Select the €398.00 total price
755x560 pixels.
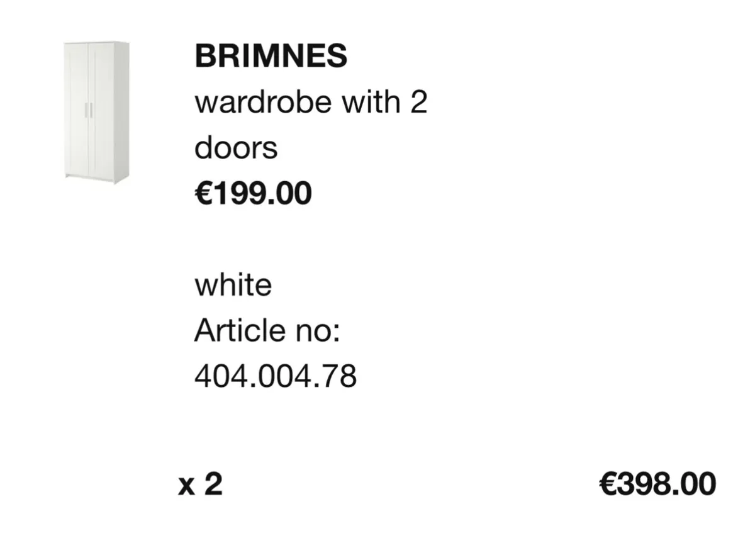point(657,484)
